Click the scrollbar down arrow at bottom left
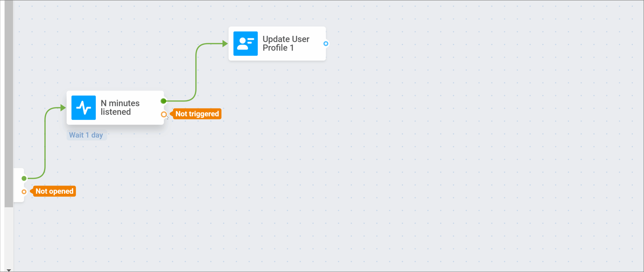 [x=9, y=270]
